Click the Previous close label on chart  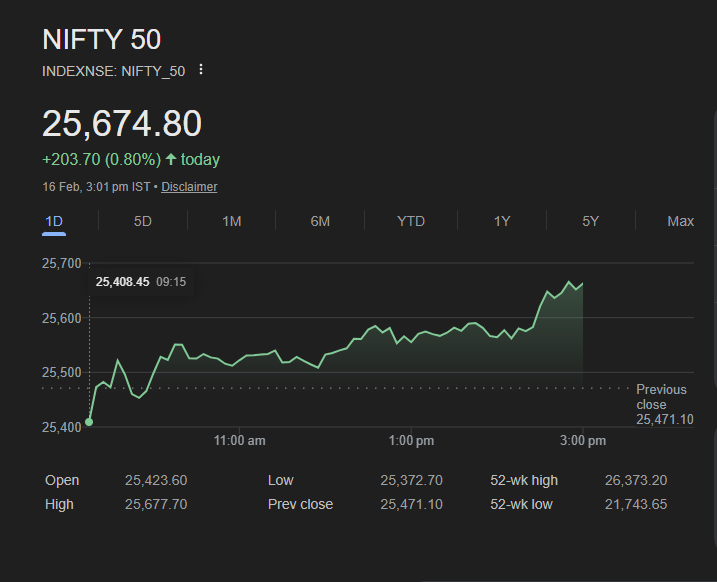tap(661, 397)
